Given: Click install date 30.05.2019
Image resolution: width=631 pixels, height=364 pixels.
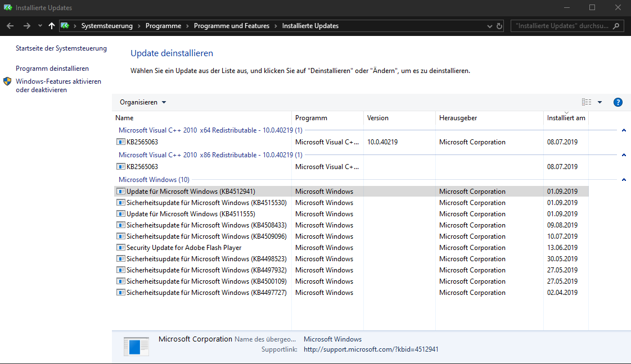Looking at the screenshot, I should (x=562, y=259).
